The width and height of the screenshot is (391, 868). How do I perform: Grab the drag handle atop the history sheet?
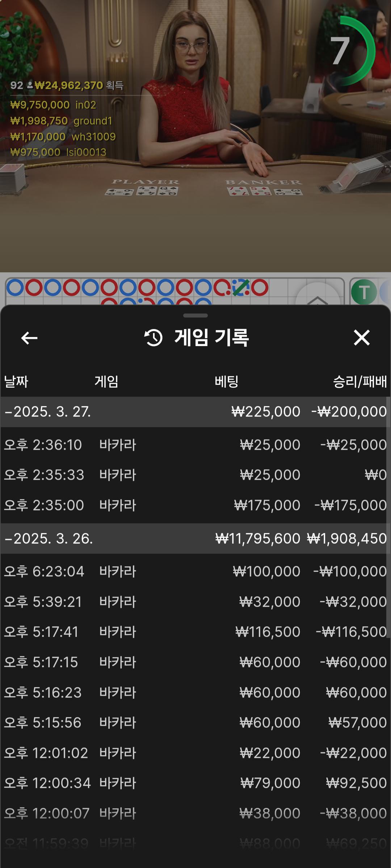(195, 316)
